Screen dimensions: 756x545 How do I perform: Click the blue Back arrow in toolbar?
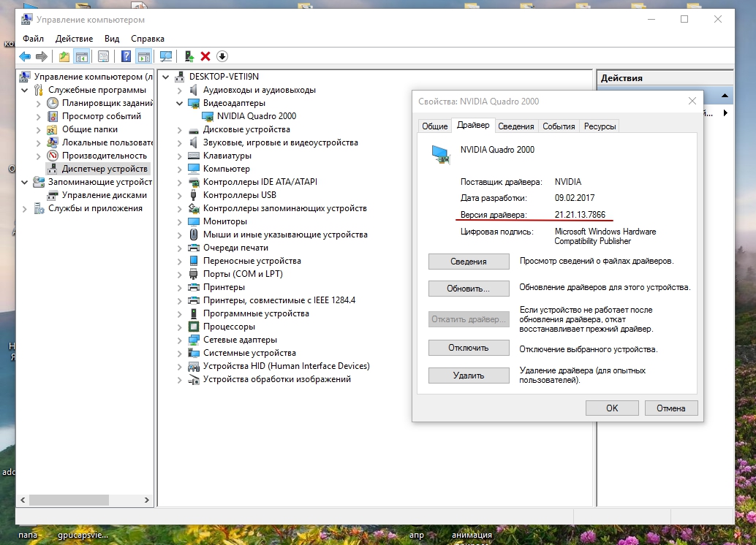[x=25, y=56]
